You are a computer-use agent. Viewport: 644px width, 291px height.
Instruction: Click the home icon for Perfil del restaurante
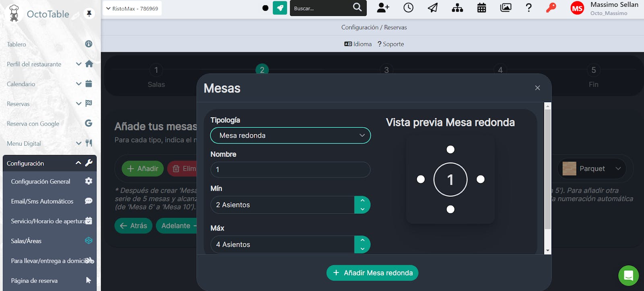tap(89, 64)
